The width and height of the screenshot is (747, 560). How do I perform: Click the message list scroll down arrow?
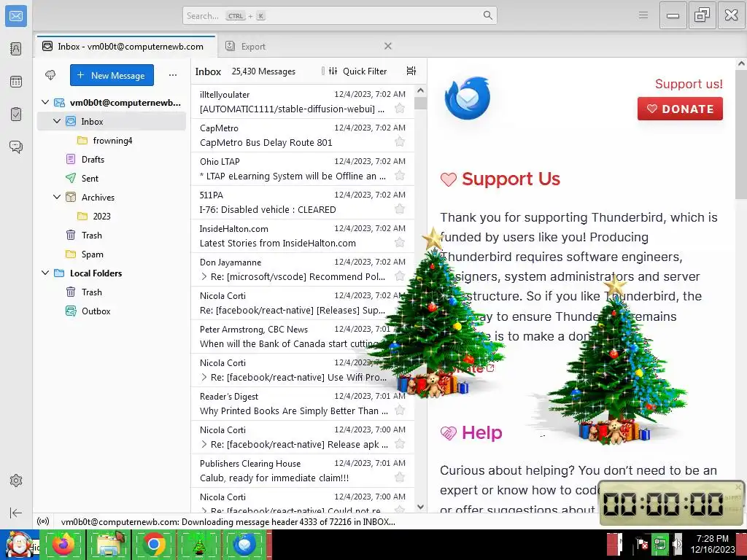(420, 507)
